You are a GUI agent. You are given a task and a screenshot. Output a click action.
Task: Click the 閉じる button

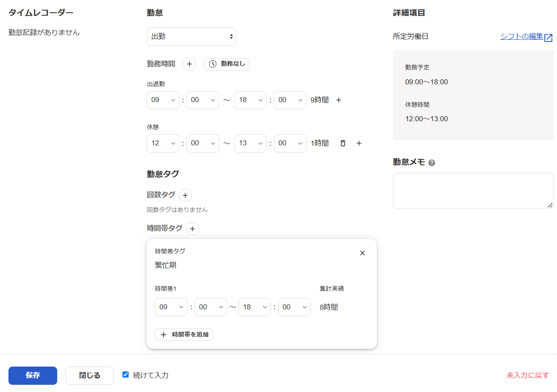point(89,375)
